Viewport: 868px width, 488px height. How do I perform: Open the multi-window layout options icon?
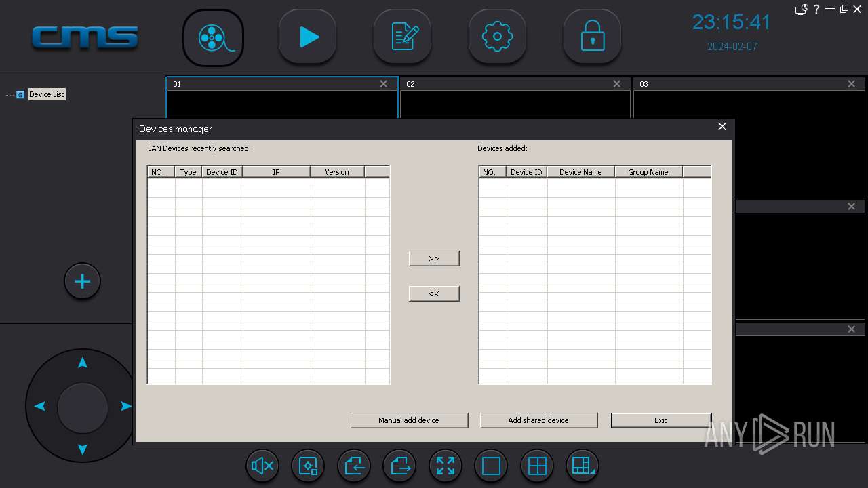point(583,466)
